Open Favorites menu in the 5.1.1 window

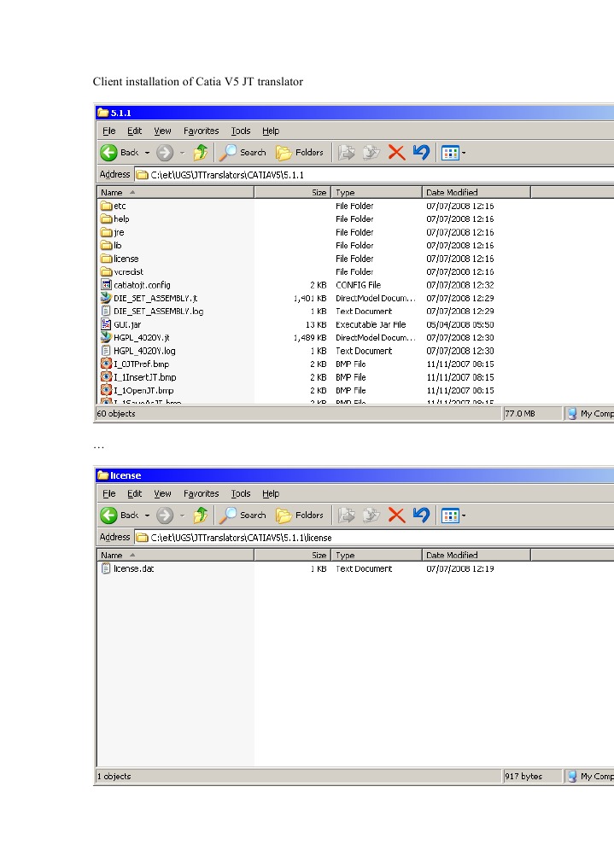point(201,131)
